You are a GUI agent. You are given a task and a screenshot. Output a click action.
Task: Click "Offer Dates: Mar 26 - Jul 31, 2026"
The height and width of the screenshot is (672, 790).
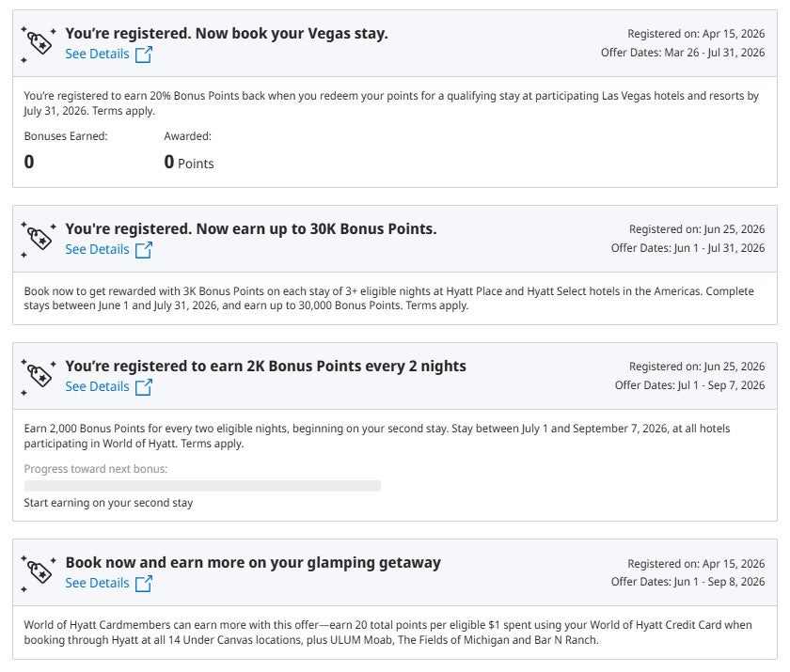(683, 53)
